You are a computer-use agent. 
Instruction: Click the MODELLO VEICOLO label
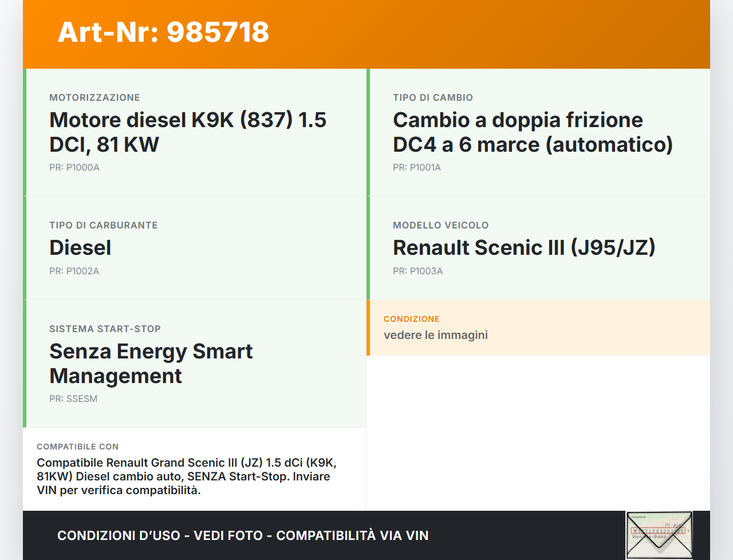441,226
